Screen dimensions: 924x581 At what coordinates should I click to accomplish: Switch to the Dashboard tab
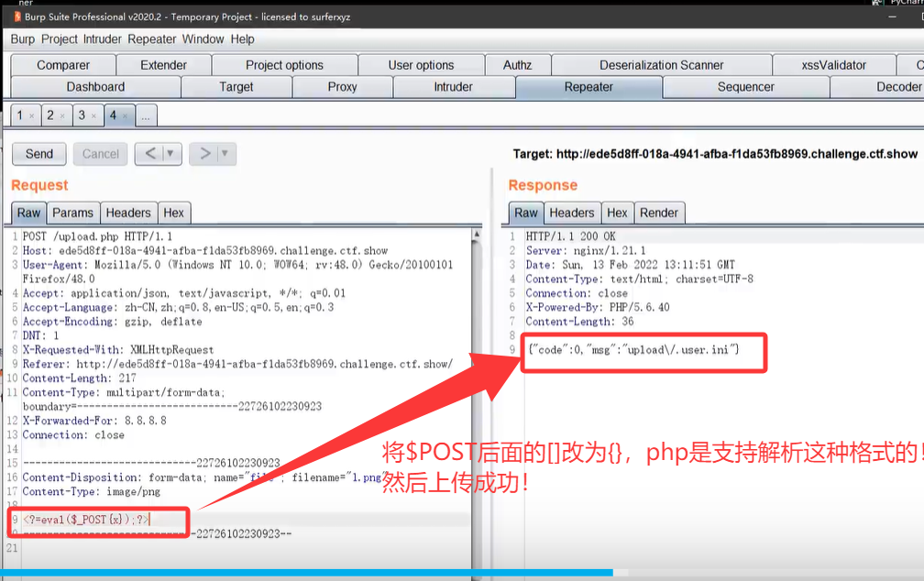click(95, 87)
